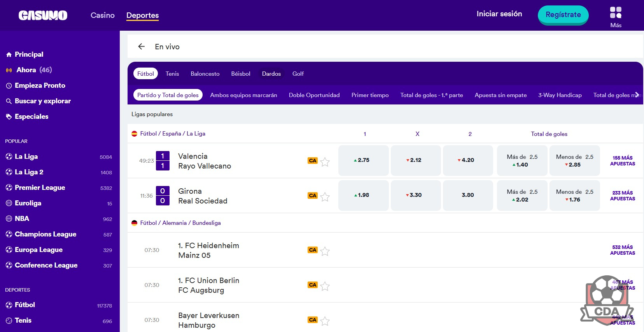Image resolution: width=644 pixels, height=332 pixels.
Task: Click the Empieza Pronto clock icon
Action: (9, 86)
